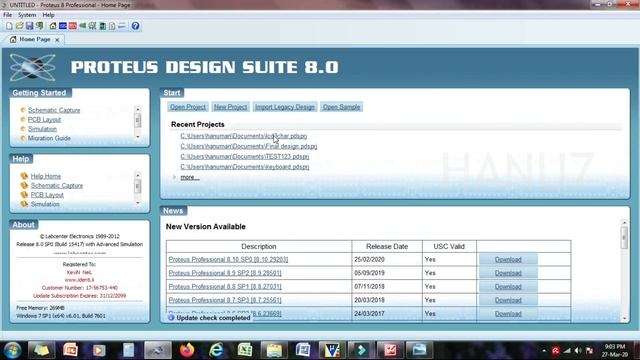
Task: Open PowerPoint from the taskbar
Action: pos(71,350)
